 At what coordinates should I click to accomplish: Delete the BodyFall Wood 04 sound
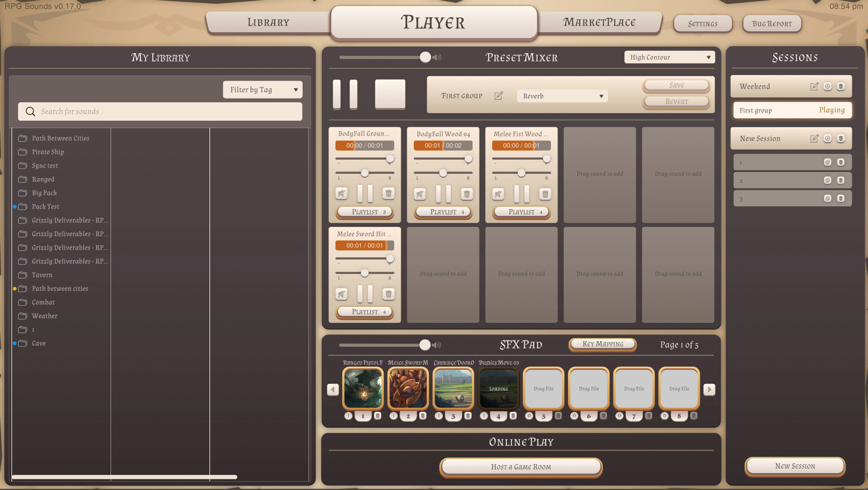pos(467,194)
